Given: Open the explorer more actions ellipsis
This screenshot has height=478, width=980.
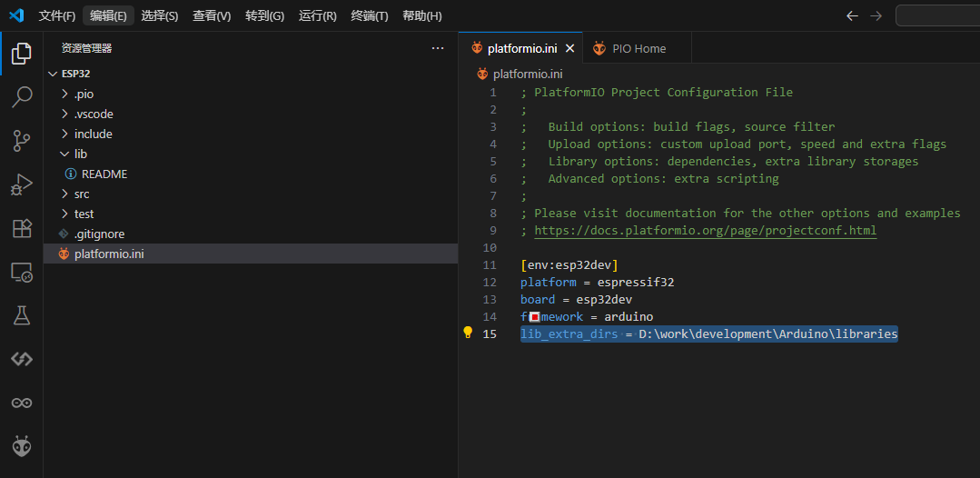Looking at the screenshot, I should (x=438, y=48).
